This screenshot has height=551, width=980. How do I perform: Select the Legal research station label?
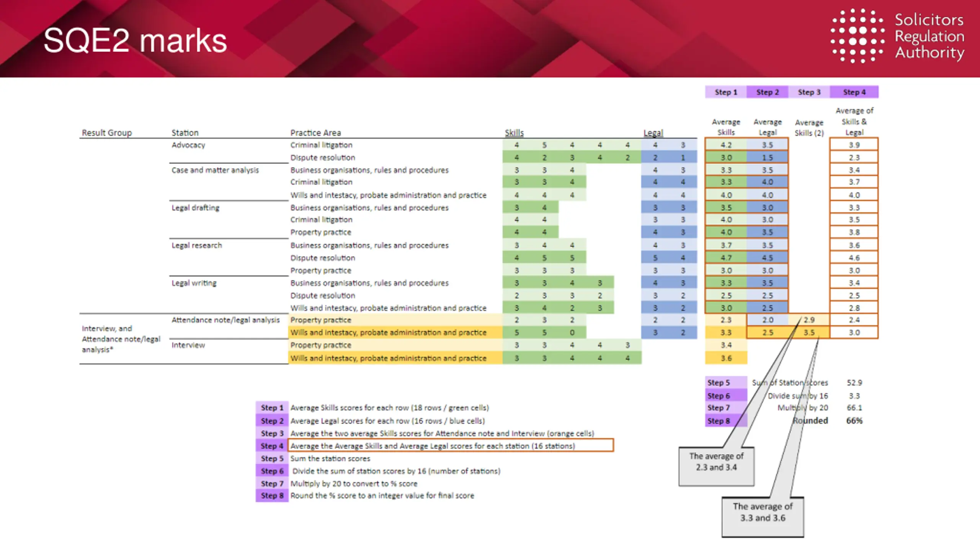[197, 245]
